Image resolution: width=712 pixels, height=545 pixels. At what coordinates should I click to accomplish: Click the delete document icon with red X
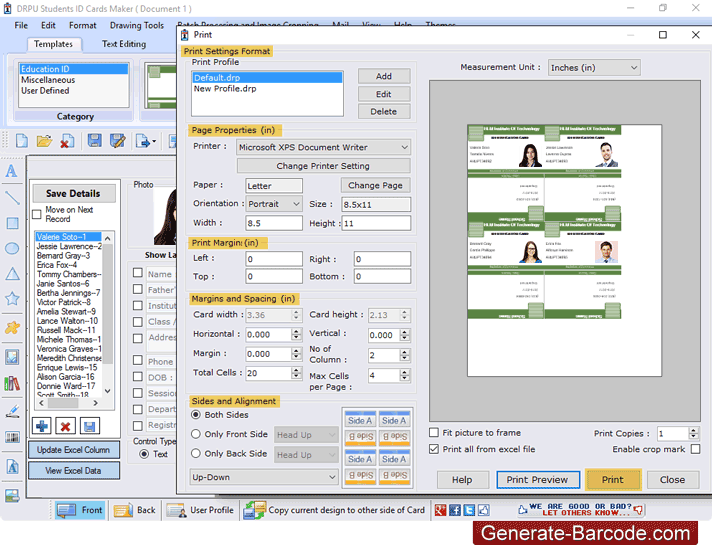(x=67, y=141)
